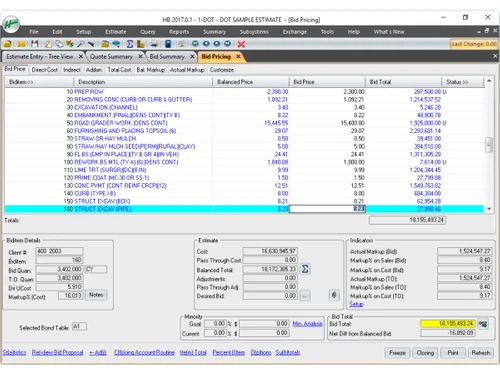Select the Bal. Markup sub-tab

(x=151, y=70)
